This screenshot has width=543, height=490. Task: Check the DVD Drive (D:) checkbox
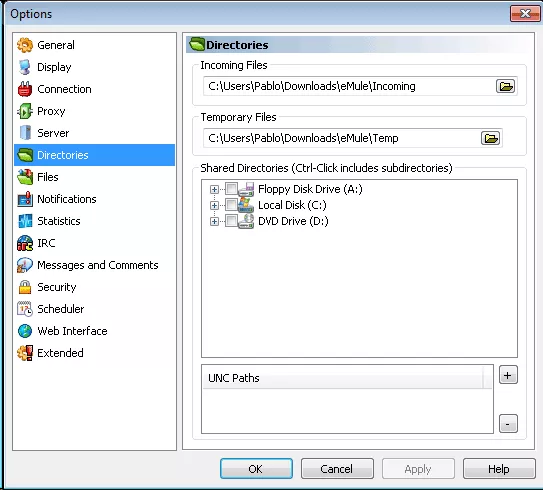pyautogui.click(x=231, y=221)
